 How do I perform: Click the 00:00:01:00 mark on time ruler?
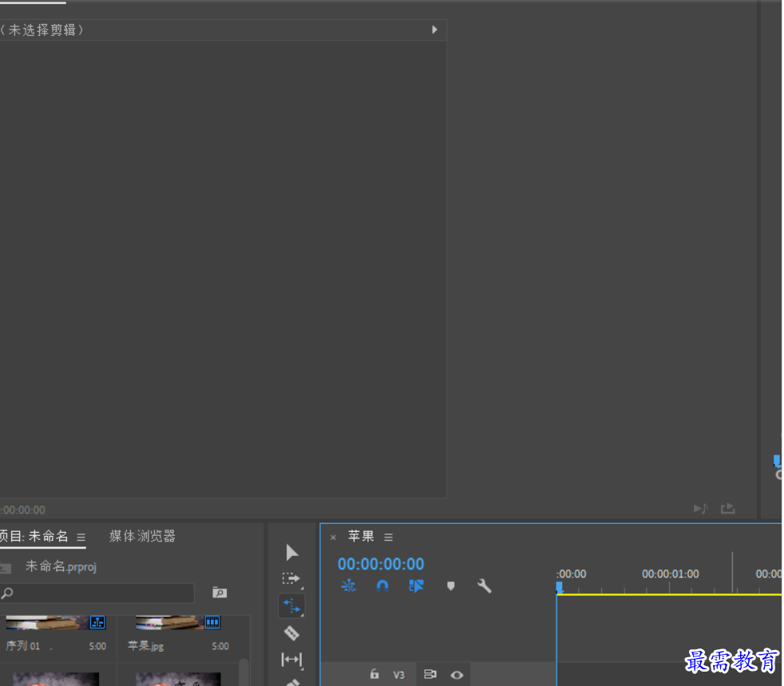pyautogui.click(x=670, y=574)
